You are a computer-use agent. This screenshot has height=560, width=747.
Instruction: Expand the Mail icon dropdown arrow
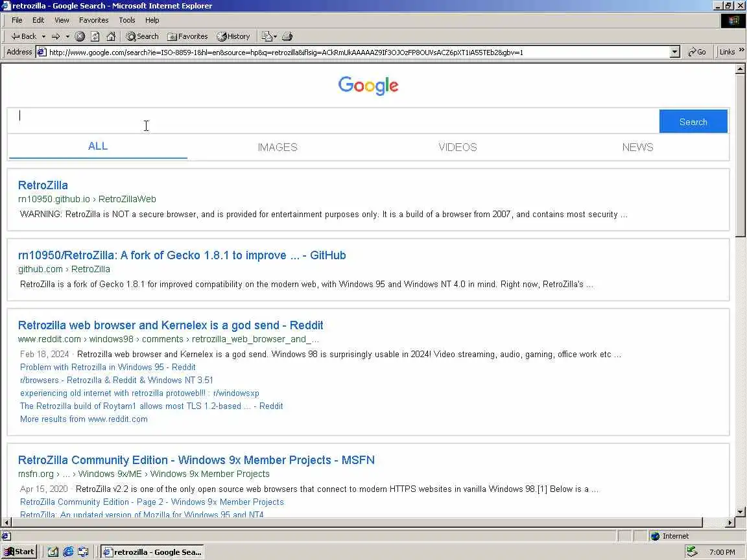pos(276,36)
